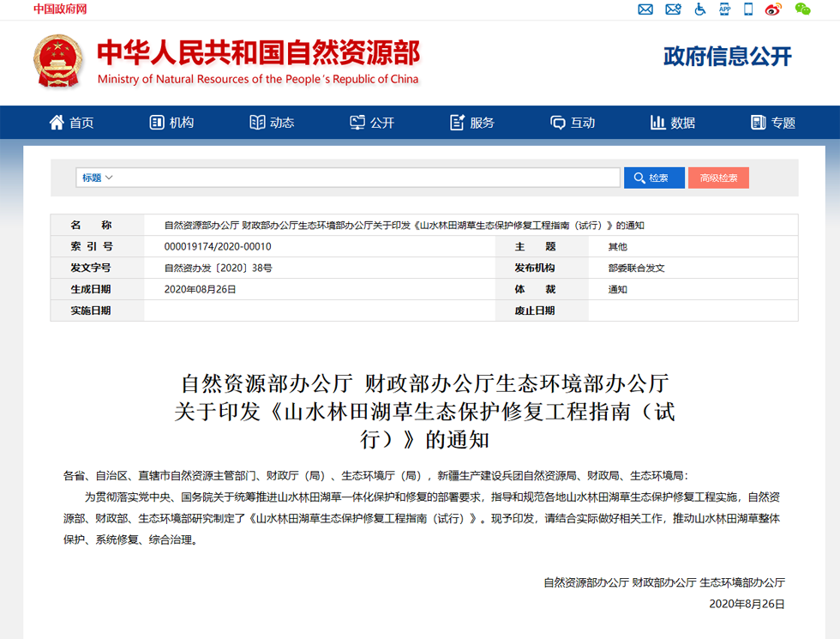The image size is (840, 639).
Task: Click the bar chart icon beside 数据
Action: click(x=657, y=122)
